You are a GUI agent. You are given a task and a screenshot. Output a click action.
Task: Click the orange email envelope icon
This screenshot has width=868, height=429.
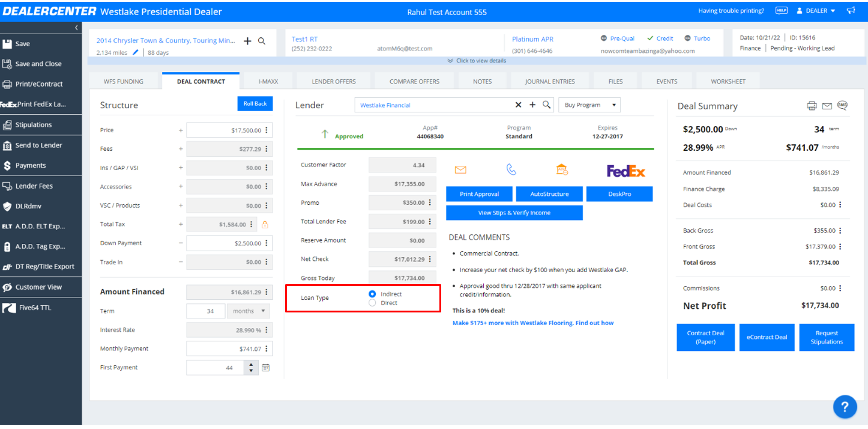460,170
